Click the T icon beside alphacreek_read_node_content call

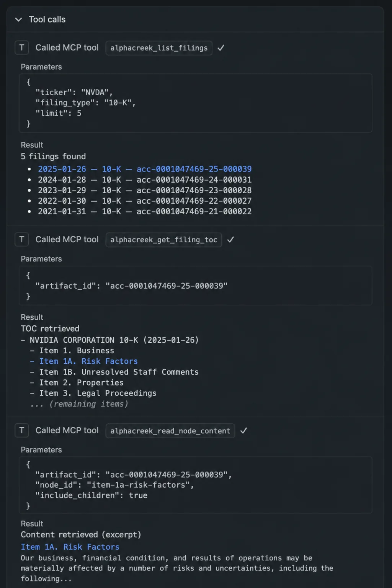coord(22,431)
